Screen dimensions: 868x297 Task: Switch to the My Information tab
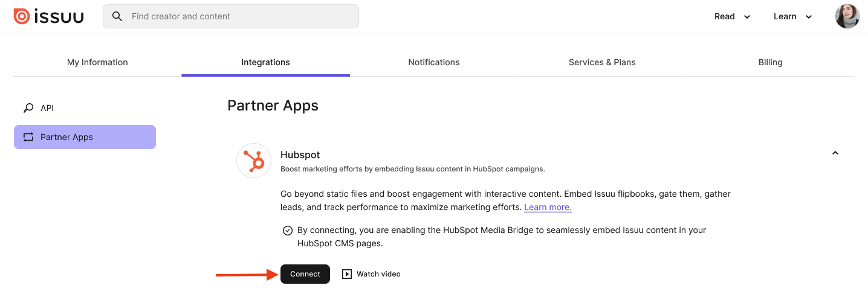click(97, 62)
